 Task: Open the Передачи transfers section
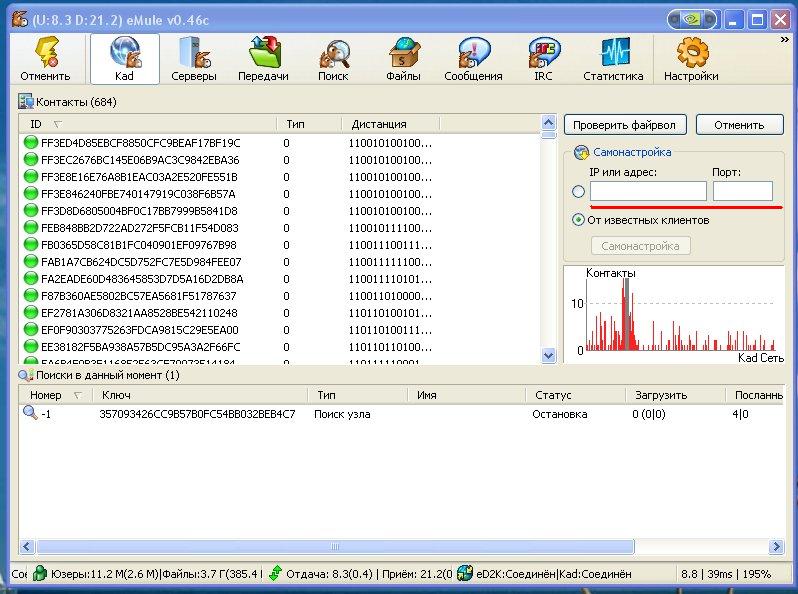pos(264,59)
